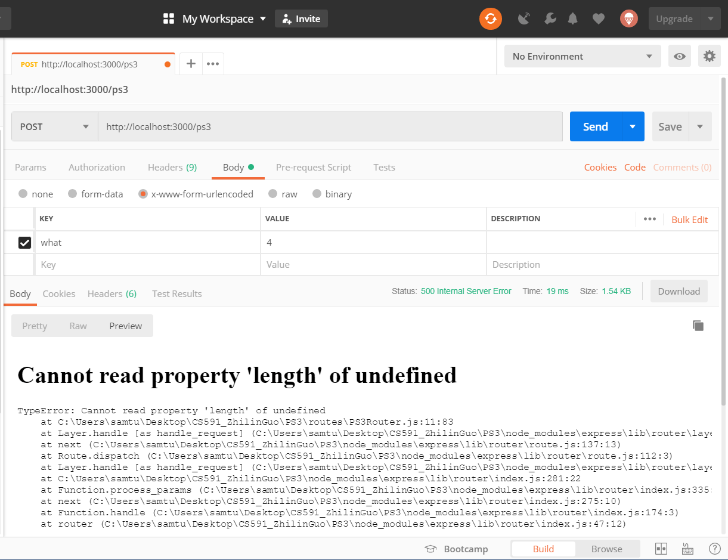This screenshot has height=560, width=728.
Task: Click the Bulk Edit link
Action: click(x=690, y=219)
